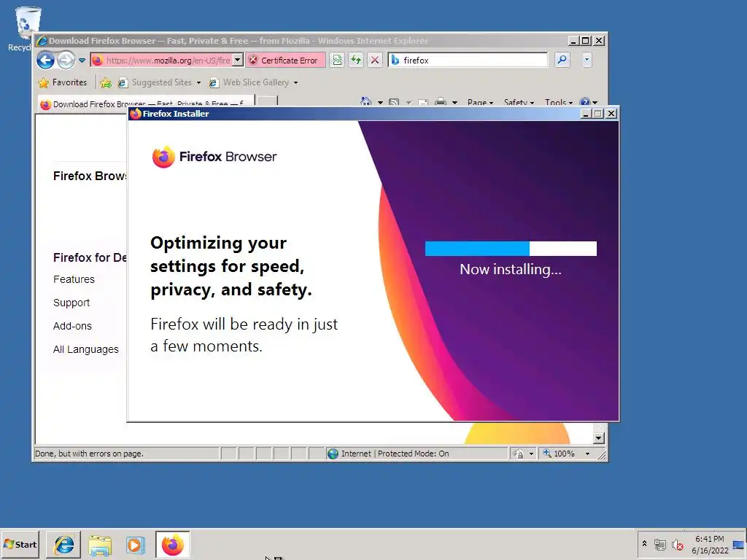Image resolution: width=747 pixels, height=560 pixels.
Task: Open Windows Explorer from the taskbar
Action: [x=100, y=545]
